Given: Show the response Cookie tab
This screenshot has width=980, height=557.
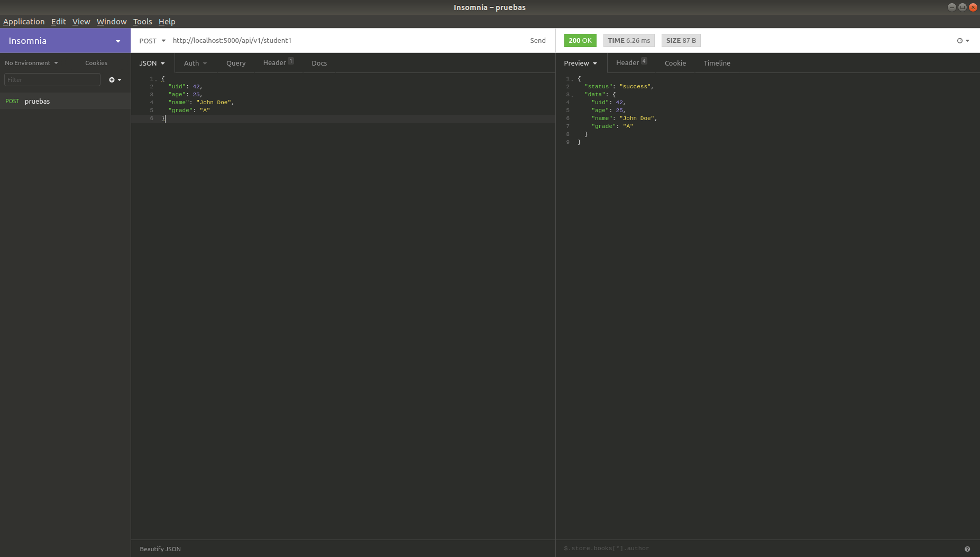Looking at the screenshot, I should click(x=675, y=63).
